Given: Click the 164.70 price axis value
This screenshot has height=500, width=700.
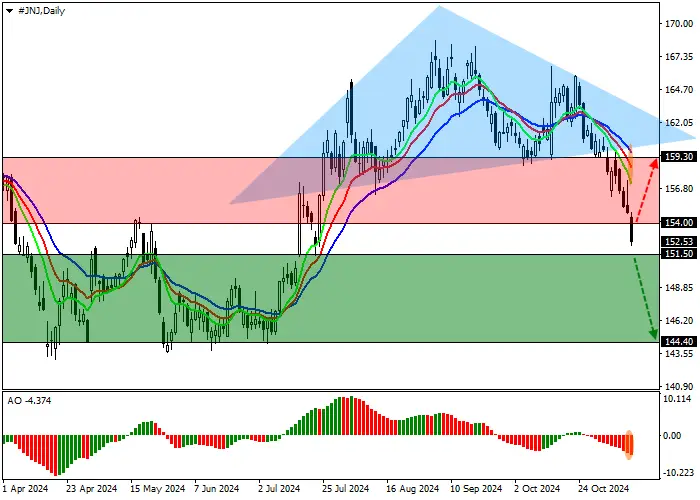Looking at the screenshot, I should tap(679, 90).
